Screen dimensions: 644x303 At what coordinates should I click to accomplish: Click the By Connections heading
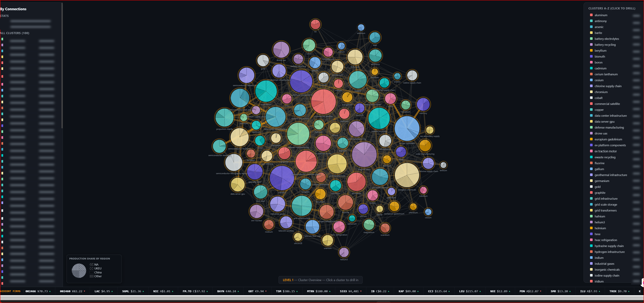pos(13,9)
